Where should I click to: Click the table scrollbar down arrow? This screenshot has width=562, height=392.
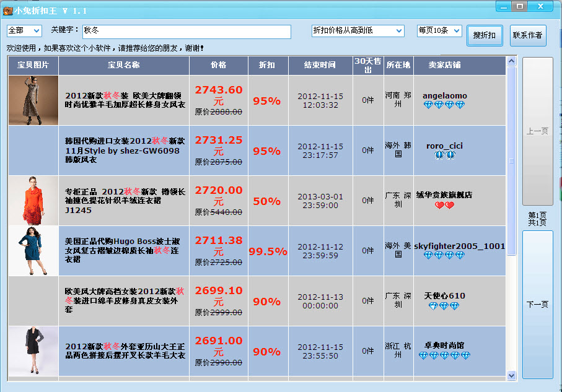coord(511,375)
